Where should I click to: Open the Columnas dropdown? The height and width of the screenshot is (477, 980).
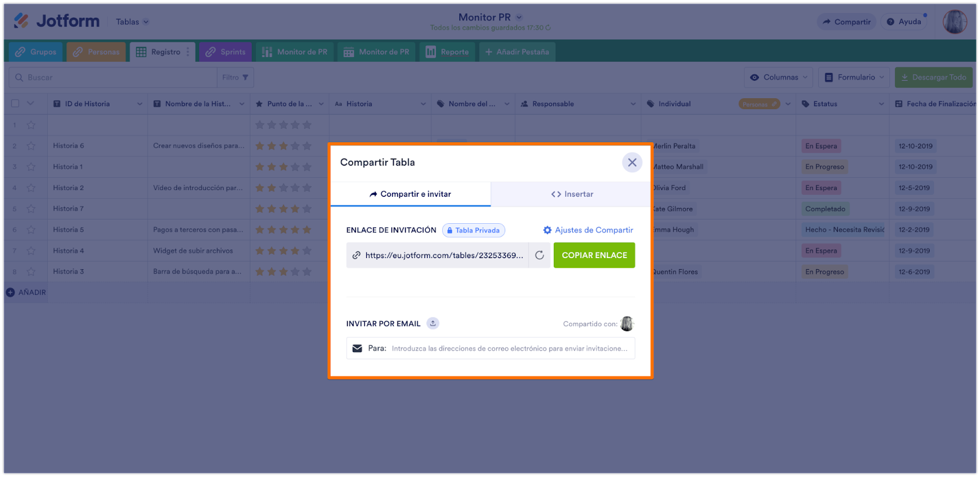(779, 77)
